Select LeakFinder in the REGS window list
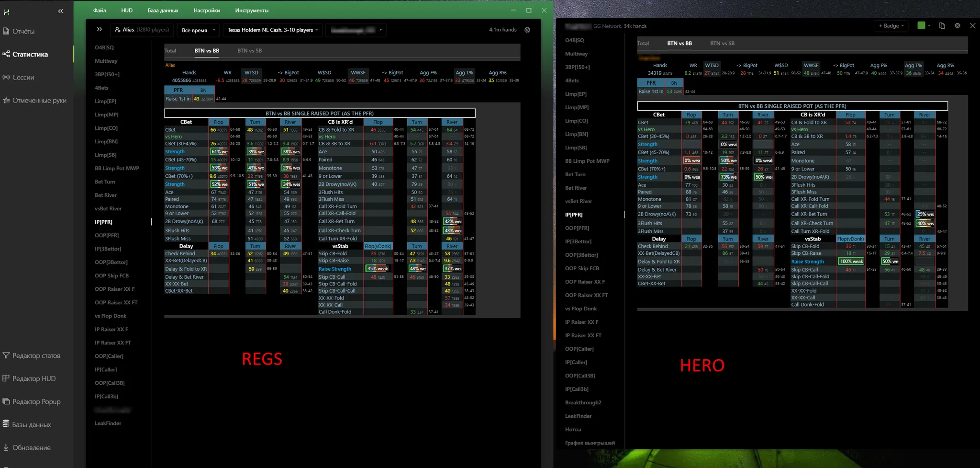 click(108, 423)
